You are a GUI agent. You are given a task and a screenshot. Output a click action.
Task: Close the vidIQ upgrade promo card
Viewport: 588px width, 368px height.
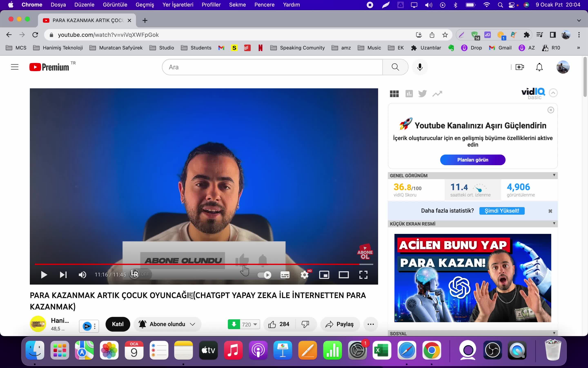(551, 110)
